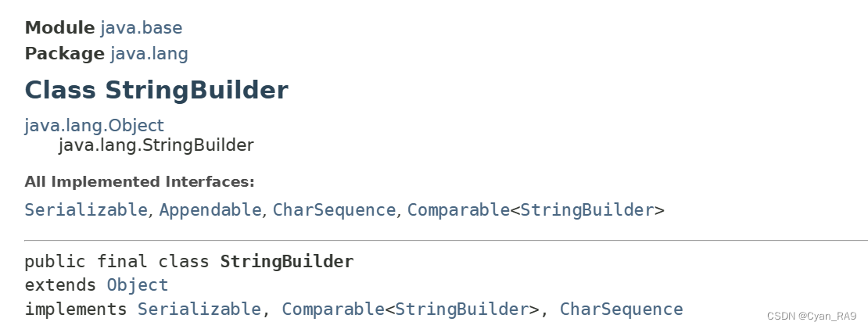Click the Class StringBuilder heading
Image resolution: width=868 pixels, height=329 pixels.
156,90
